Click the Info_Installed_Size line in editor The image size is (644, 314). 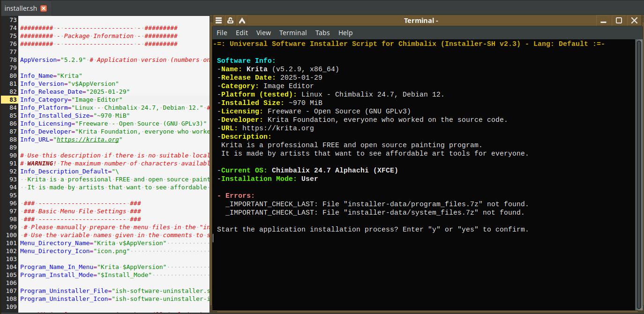click(75, 115)
